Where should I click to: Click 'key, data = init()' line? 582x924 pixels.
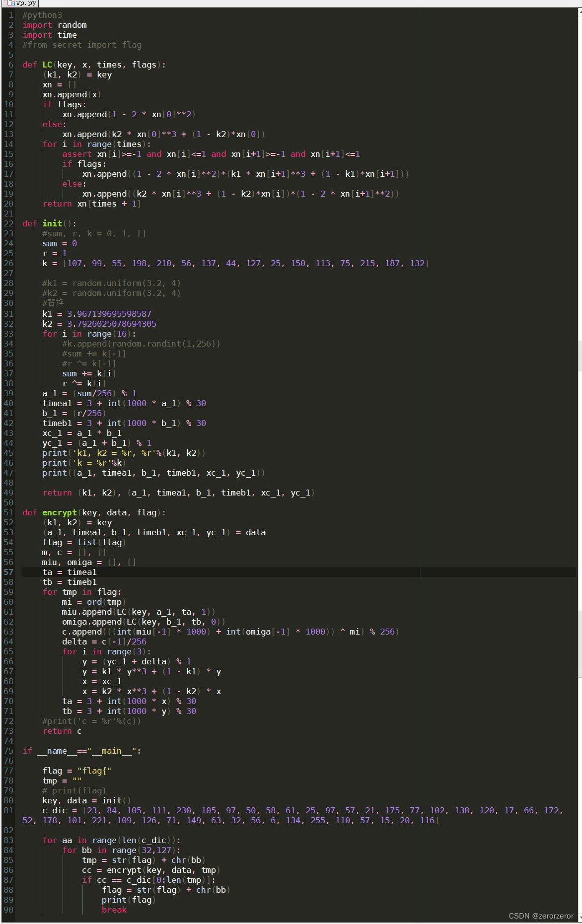pyautogui.click(x=87, y=800)
